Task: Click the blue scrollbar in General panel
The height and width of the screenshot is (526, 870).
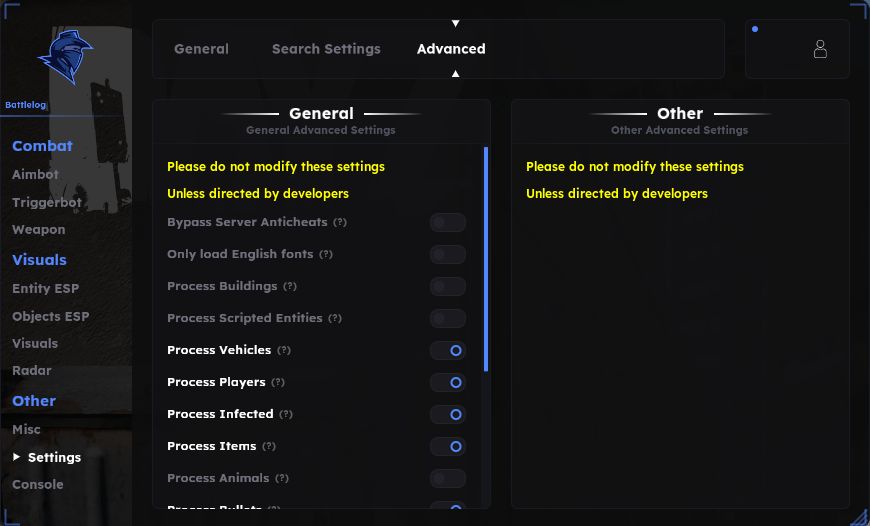Action: 486,259
